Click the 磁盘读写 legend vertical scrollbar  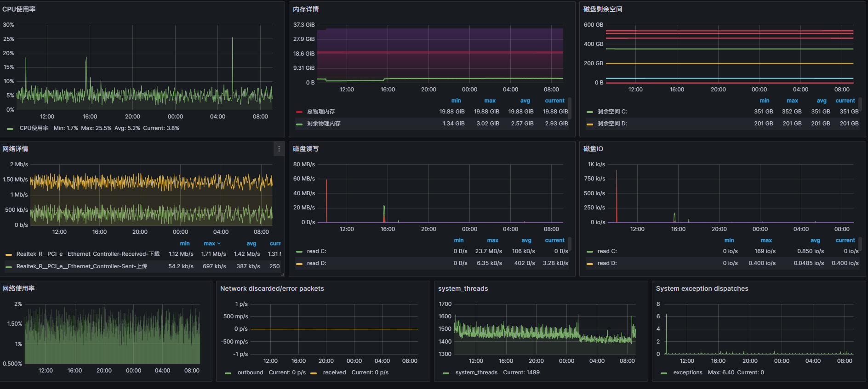(x=570, y=243)
